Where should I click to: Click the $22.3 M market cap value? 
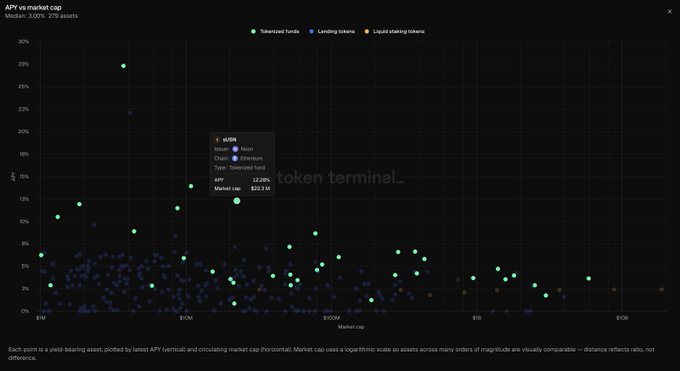pyautogui.click(x=260, y=188)
